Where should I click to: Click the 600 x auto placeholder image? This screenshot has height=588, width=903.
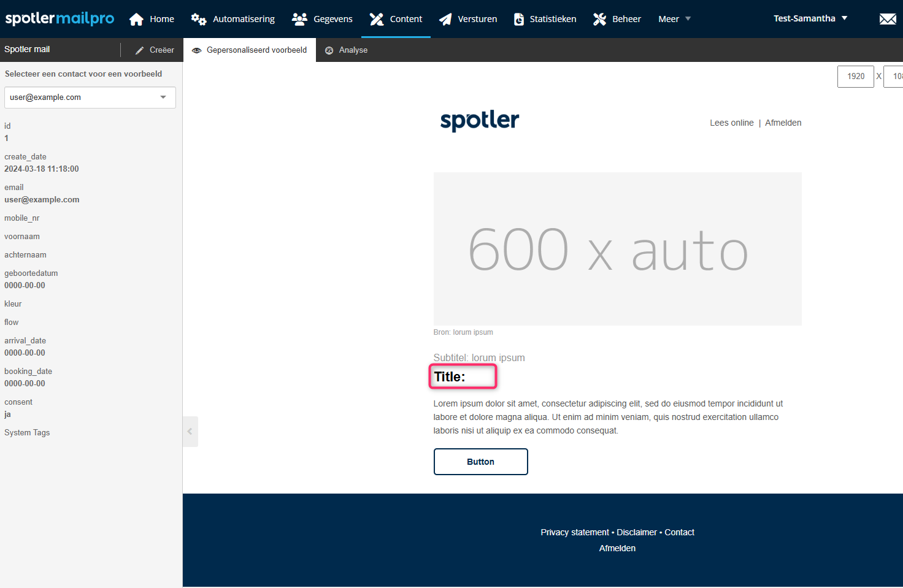click(617, 249)
